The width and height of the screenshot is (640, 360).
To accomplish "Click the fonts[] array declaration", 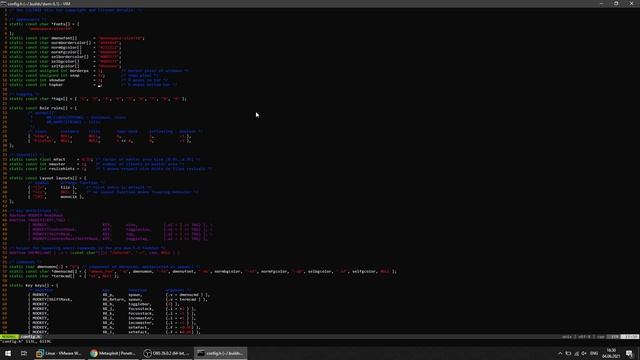I will [44, 24].
